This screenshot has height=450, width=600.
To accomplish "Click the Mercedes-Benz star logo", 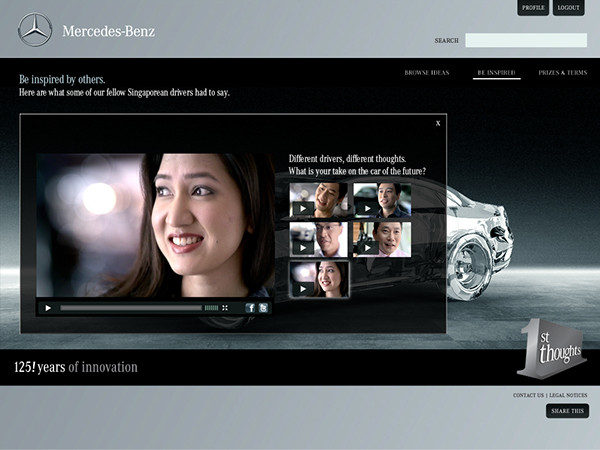I will [35, 30].
